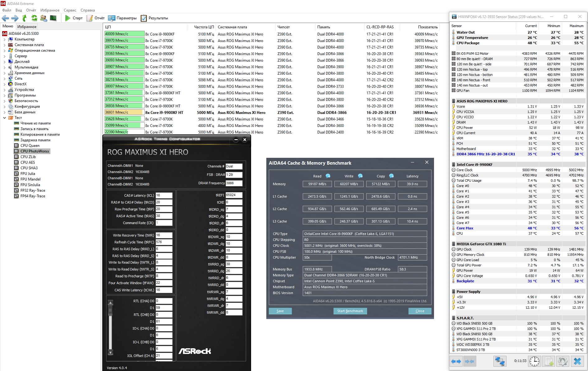Start the benchmark with Старт button
The height and width of the screenshot is (371, 588).
pyautogui.click(x=74, y=18)
